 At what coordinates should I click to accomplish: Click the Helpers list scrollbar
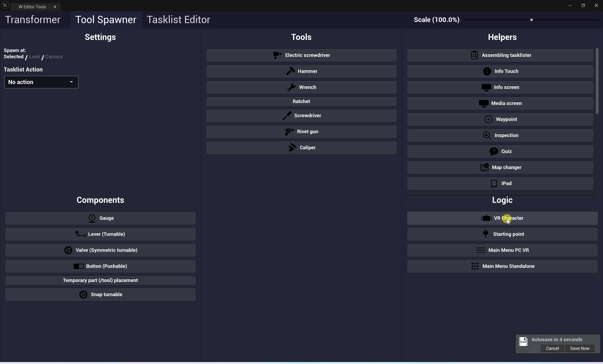point(597,81)
